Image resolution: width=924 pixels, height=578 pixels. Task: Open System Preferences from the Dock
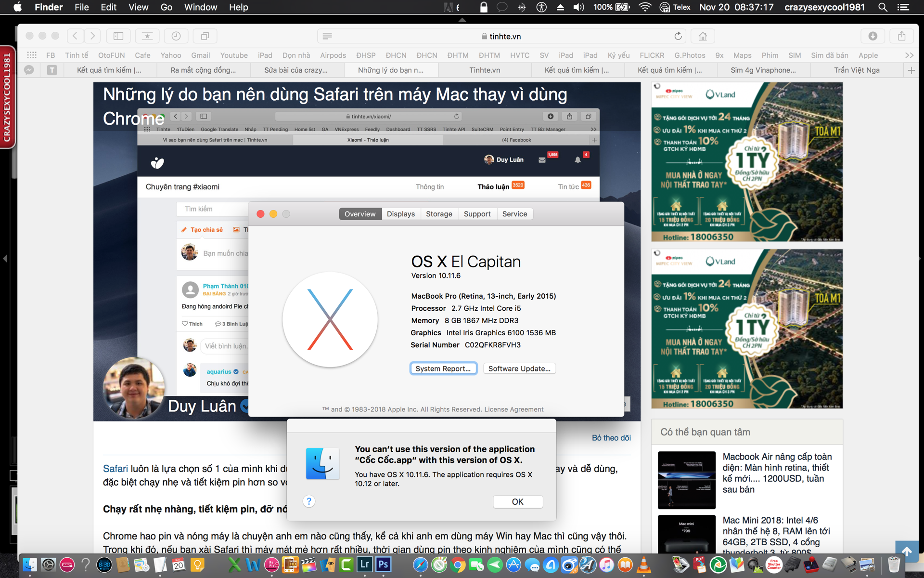[48, 565]
